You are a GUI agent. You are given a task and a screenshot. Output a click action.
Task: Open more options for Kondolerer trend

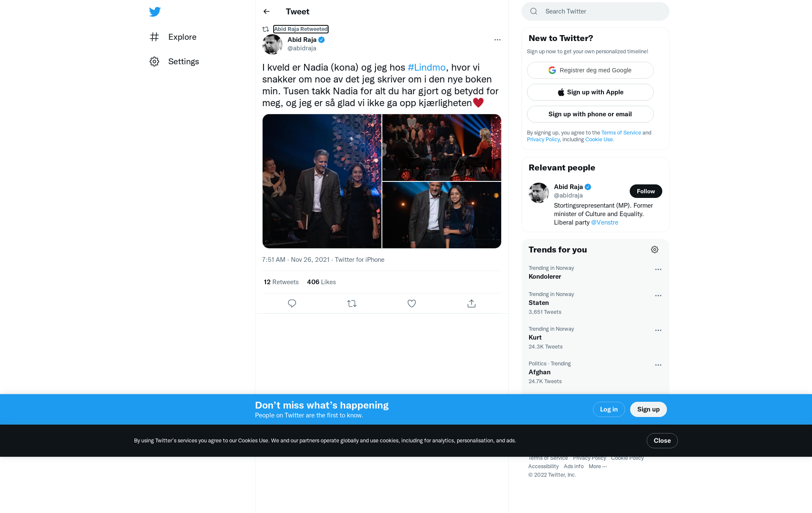[658, 269]
